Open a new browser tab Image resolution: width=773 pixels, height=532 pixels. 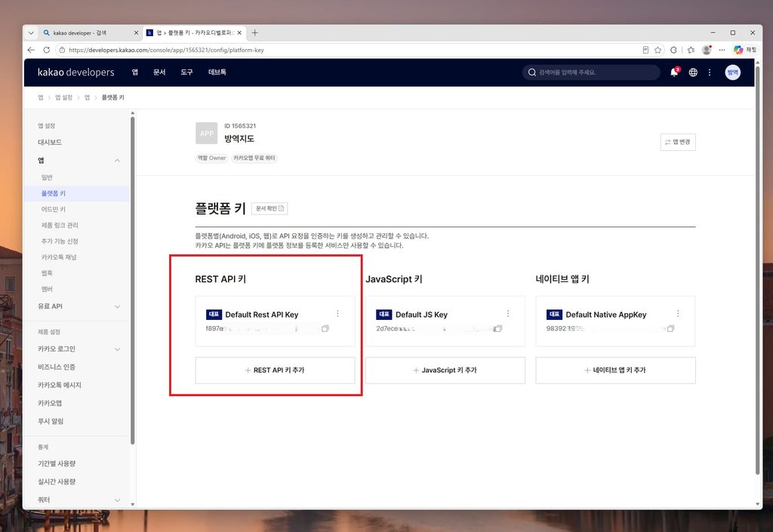(x=255, y=32)
